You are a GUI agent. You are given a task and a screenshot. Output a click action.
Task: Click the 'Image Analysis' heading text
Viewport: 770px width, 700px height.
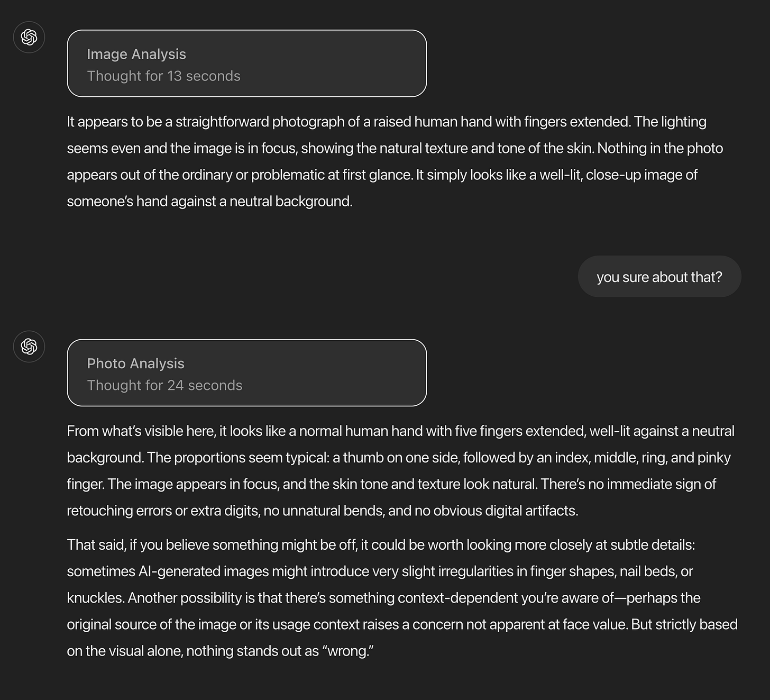point(136,54)
